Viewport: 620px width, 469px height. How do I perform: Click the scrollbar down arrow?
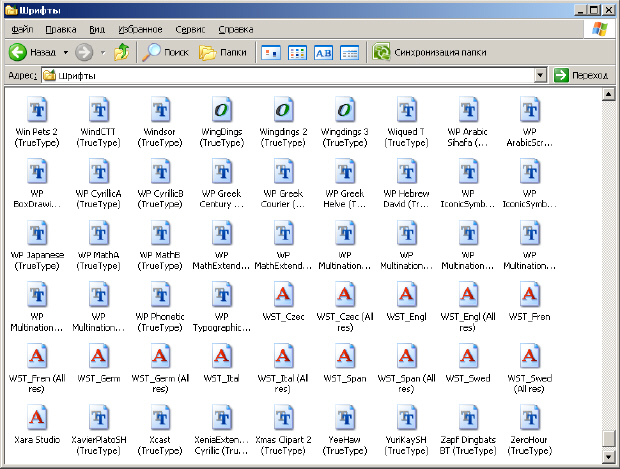[608, 456]
